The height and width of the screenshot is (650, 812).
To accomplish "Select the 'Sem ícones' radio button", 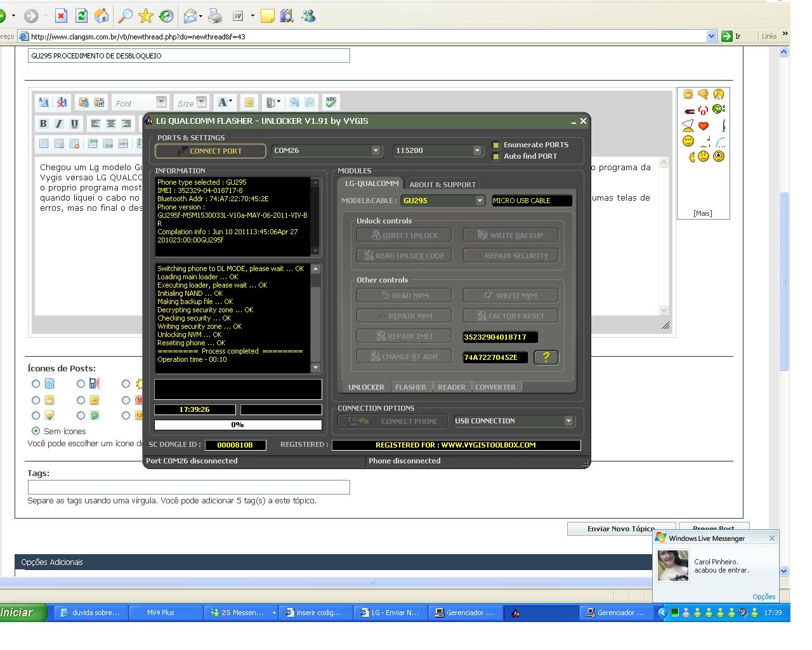I will pyautogui.click(x=36, y=431).
